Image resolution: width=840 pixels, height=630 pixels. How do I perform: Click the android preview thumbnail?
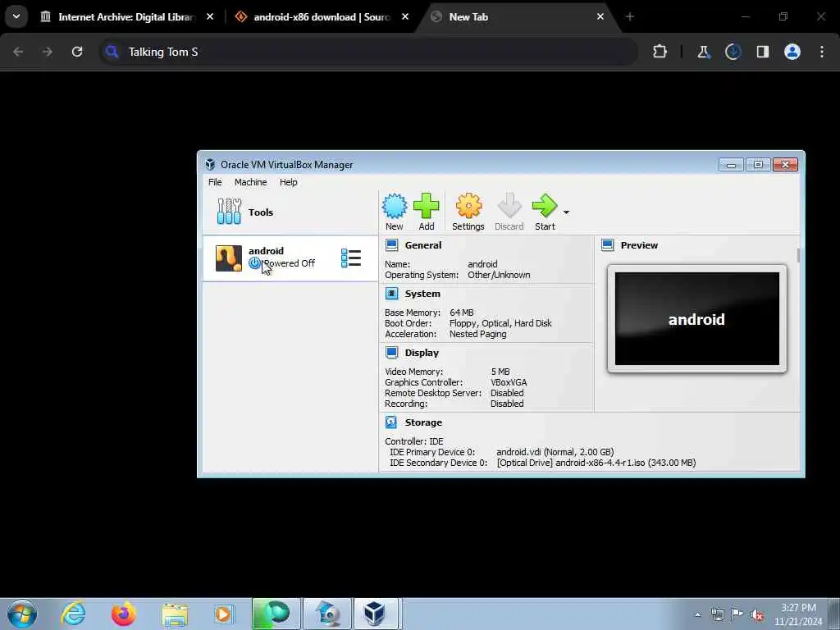(x=697, y=319)
